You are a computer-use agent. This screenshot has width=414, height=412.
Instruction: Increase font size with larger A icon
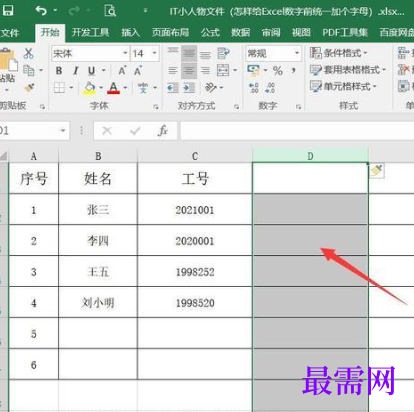122,71
